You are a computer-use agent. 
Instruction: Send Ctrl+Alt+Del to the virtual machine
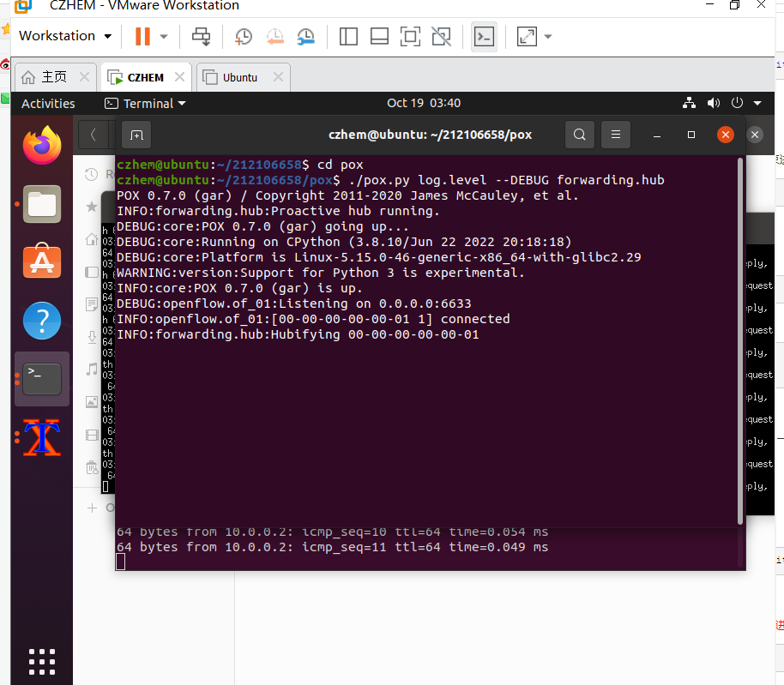pyautogui.click(x=202, y=37)
